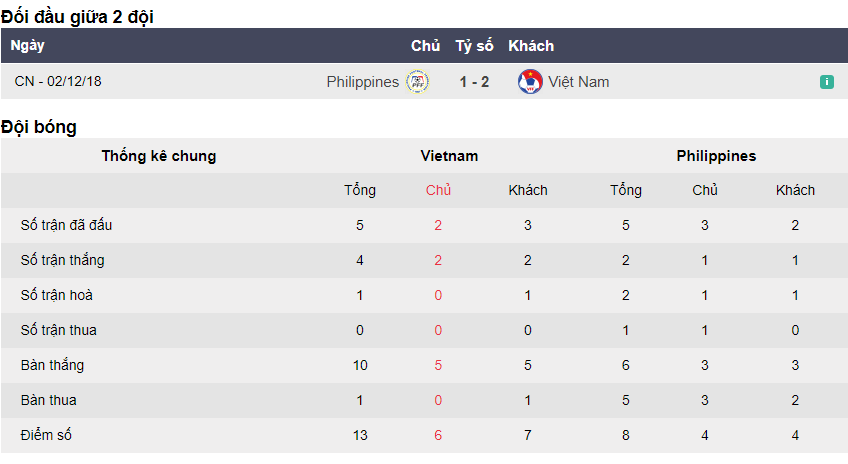
Task: Click the 1 - 2 match score
Action: [474, 82]
